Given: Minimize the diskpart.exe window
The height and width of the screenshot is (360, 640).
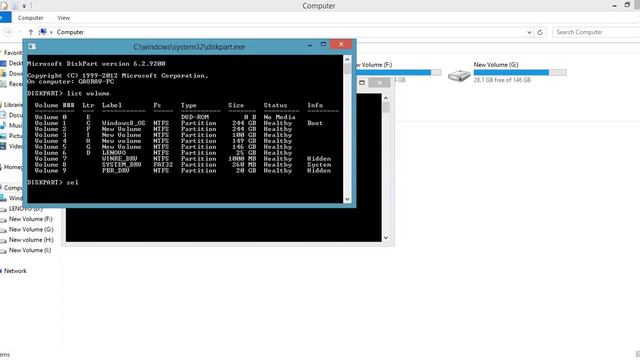Looking at the screenshot, I should pyautogui.click(x=310, y=45).
